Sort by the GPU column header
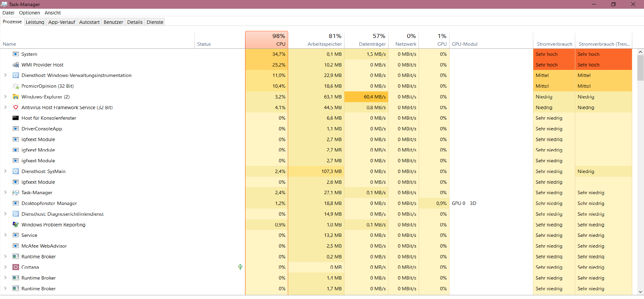This screenshot has height=299, width=644. (434, 40)
